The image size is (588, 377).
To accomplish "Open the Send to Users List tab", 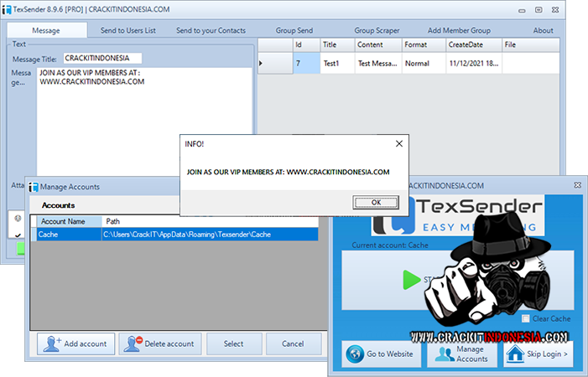I will coord(127,30).
